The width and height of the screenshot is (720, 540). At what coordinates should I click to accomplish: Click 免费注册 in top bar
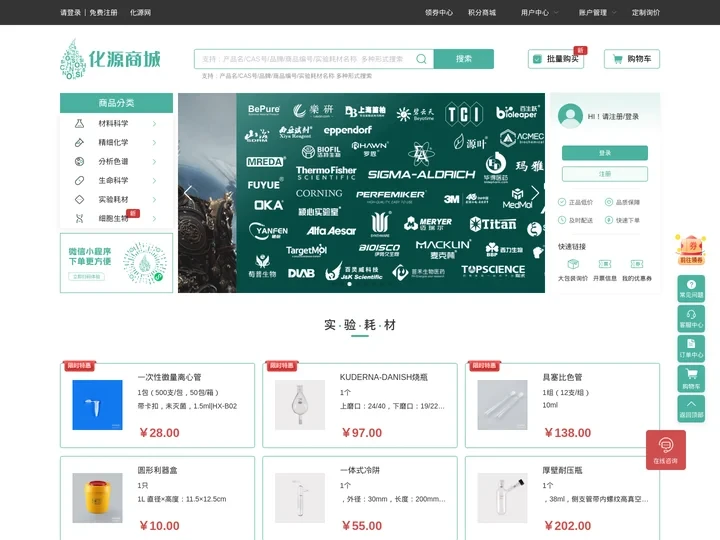[103, 12]
